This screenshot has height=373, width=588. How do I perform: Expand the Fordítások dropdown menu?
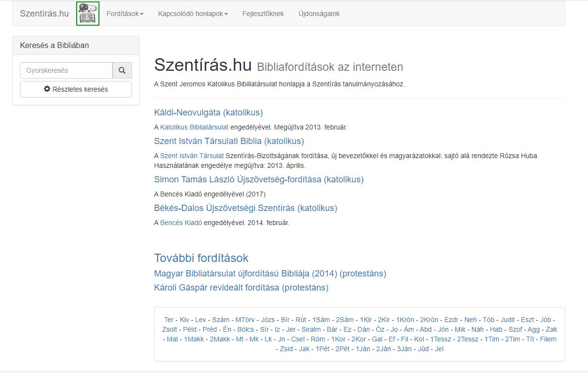[125, 14]
